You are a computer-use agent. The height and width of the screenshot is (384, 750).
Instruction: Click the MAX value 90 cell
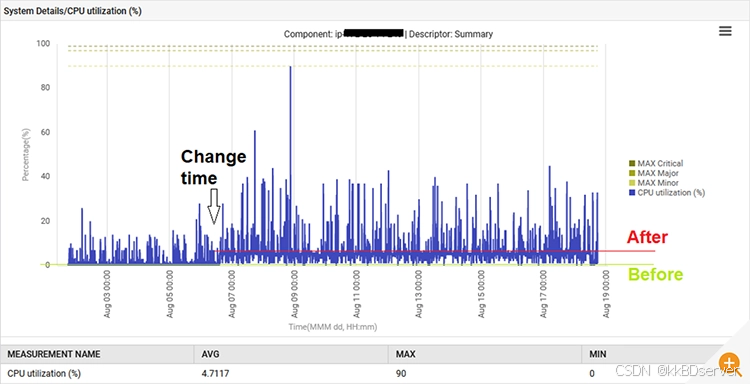pos(401,373)
